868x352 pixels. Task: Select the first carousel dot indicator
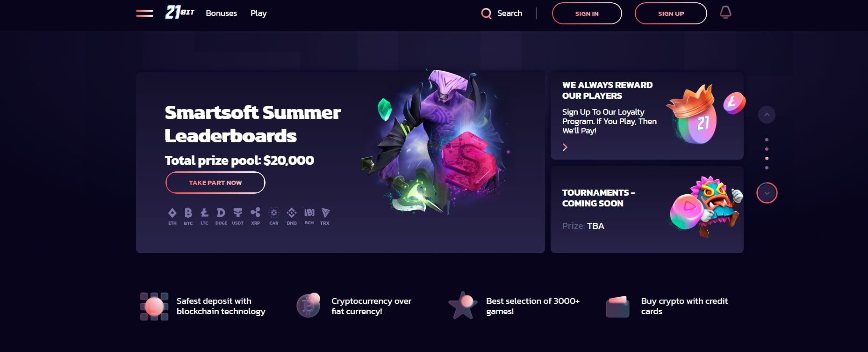click(x=767, y=139)
